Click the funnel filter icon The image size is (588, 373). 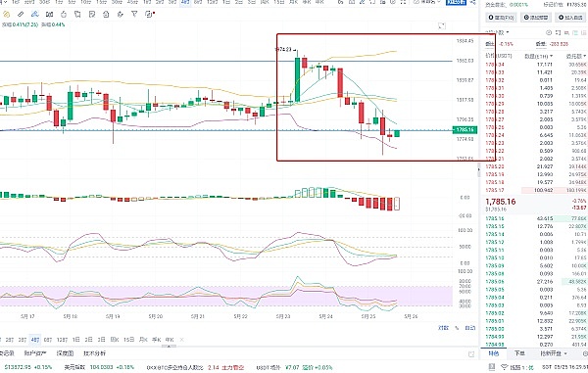134,15
